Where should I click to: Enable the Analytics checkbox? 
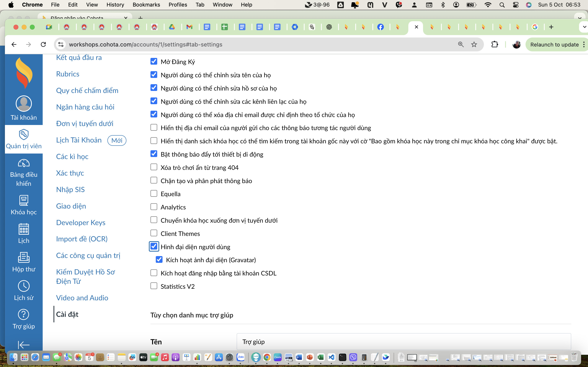click(x=154, y=207)
